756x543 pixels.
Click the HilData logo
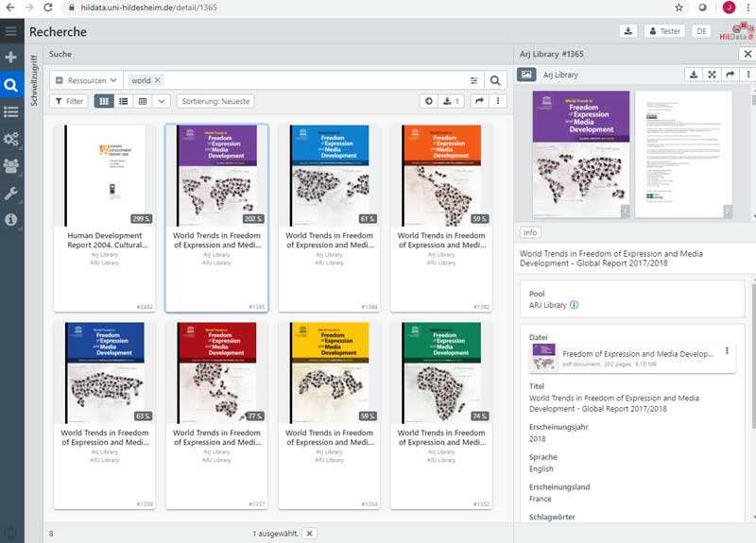pyautogui.click(x=736, y=31)
